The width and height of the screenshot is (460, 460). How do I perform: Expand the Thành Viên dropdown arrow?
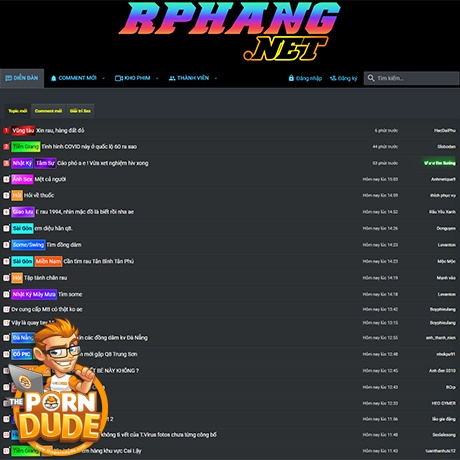click(216, 78)
